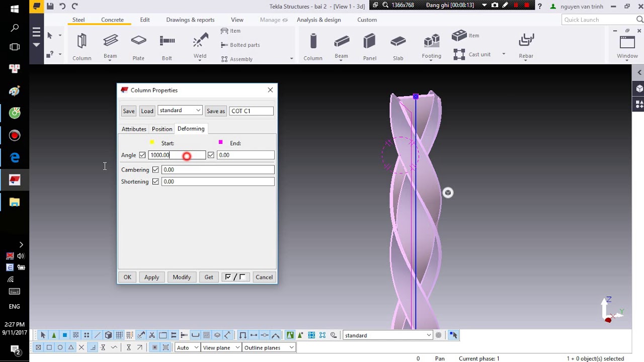The width and height of the screenshot is (644, 362).
Task: Click the Cambering value field
Action: pyautogui.click(x=218, y=169)
